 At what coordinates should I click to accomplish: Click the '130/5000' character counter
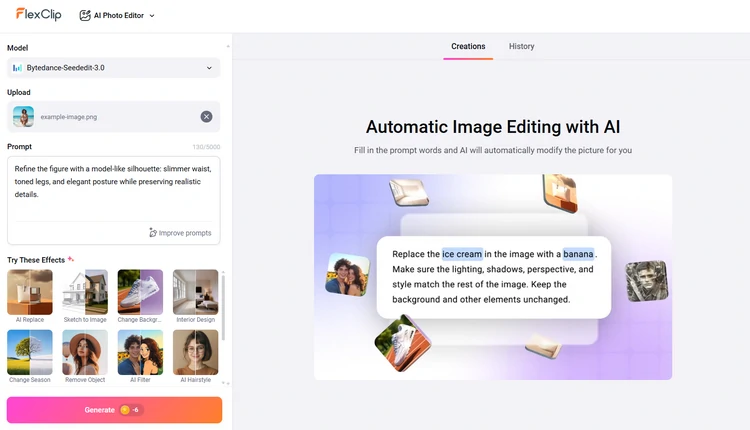[206, 147]
